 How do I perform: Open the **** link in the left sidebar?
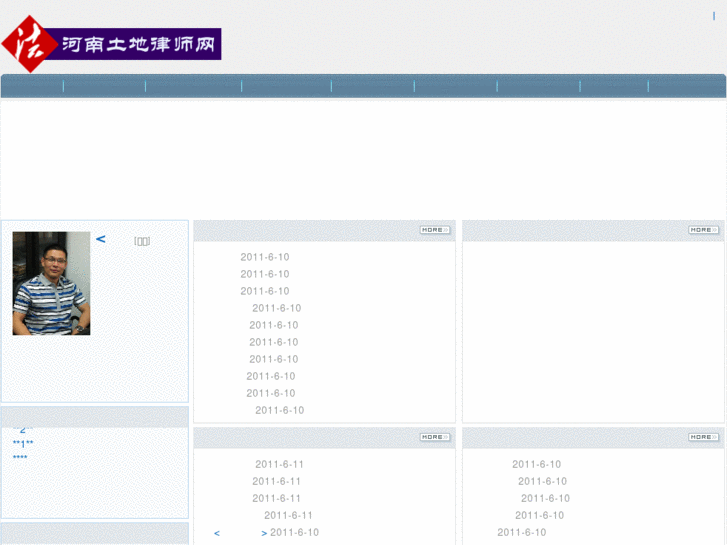20,458
